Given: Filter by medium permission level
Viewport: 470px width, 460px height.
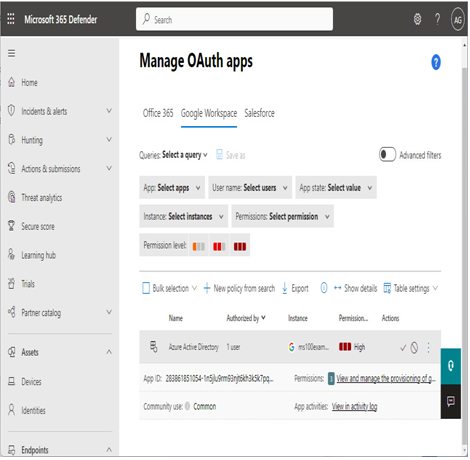Looking at the screenshot, I should pyautogui.click(x=219, y=246).
